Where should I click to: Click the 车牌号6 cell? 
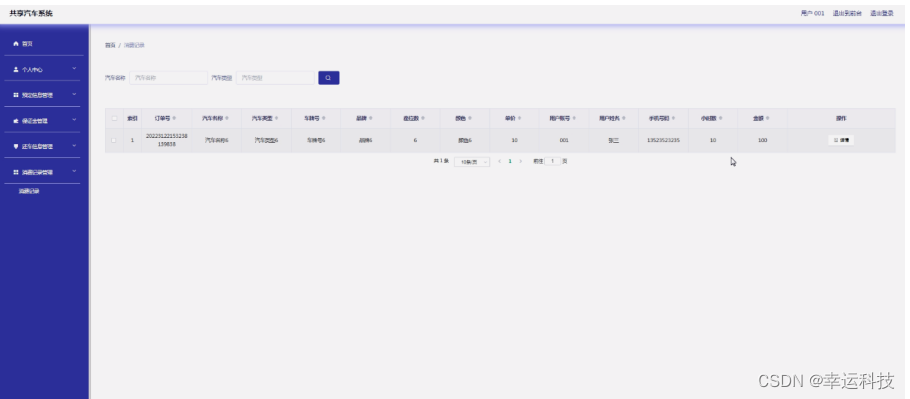[x=316, y=140]
